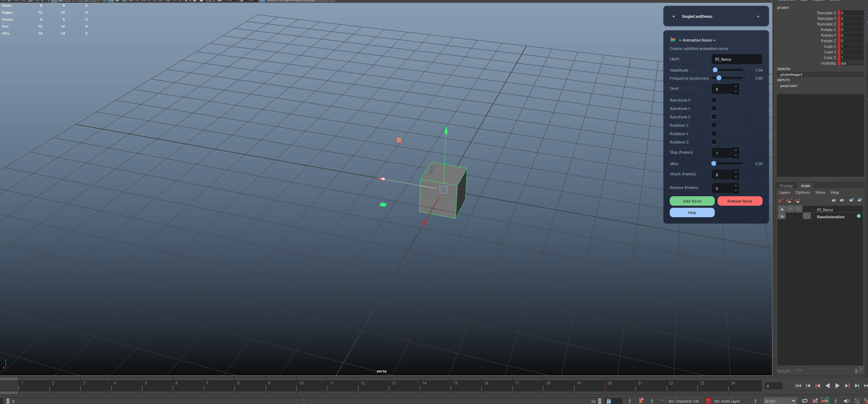Enable Transform Z checkbox
The image size is (868, 404).
coord(714,117)
